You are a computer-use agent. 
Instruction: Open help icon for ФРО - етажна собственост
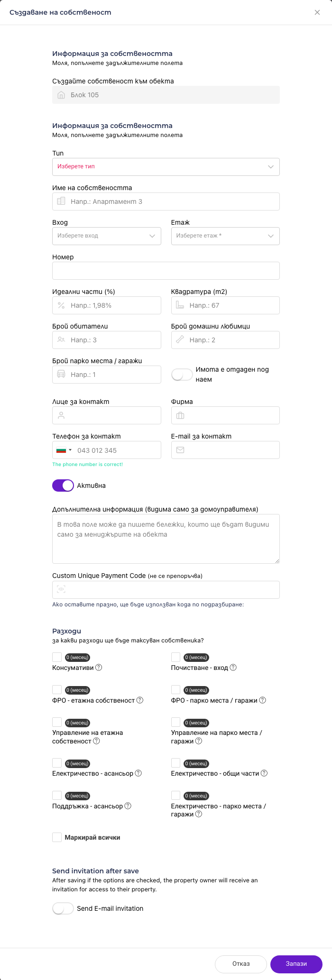click(140, 700)
